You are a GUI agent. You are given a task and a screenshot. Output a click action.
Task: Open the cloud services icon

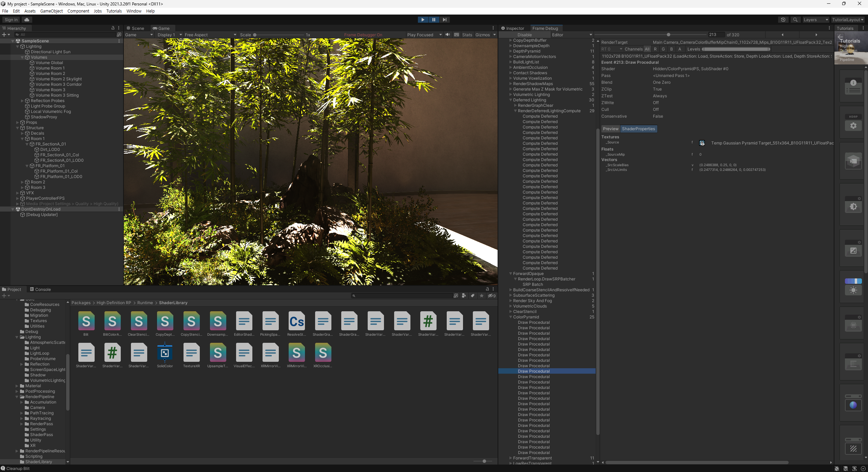[27, 20]
